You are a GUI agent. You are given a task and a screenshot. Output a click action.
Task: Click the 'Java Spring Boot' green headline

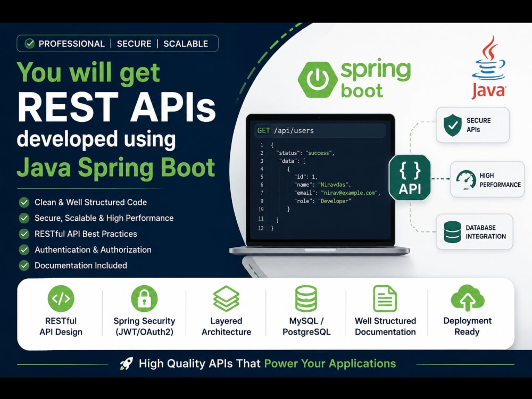[115, 168]
